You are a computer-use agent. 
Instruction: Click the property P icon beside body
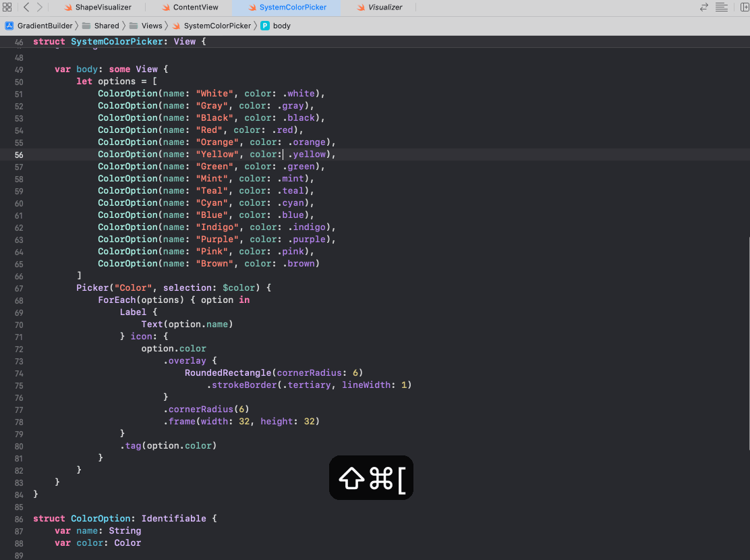click(265, 26)
